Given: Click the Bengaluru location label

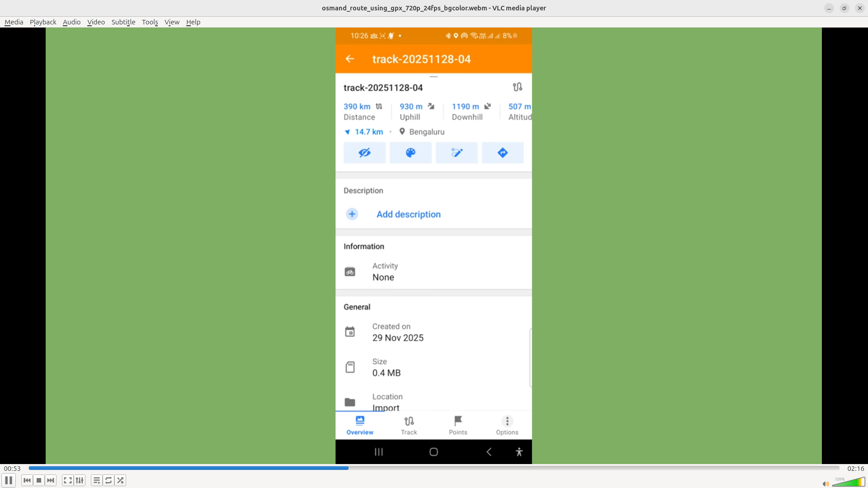Looking at the screenshot, I should click(x=427, y=132).
